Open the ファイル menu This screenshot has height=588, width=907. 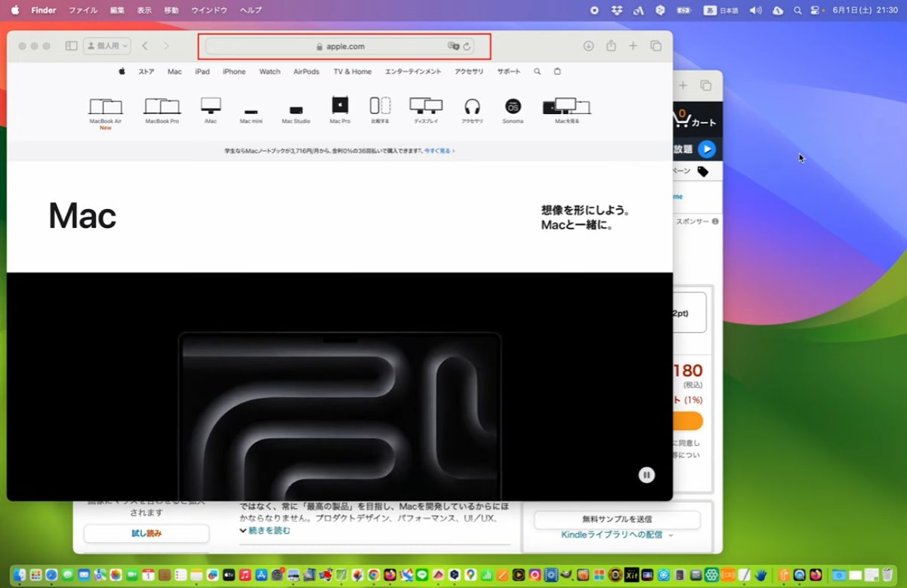83,10
